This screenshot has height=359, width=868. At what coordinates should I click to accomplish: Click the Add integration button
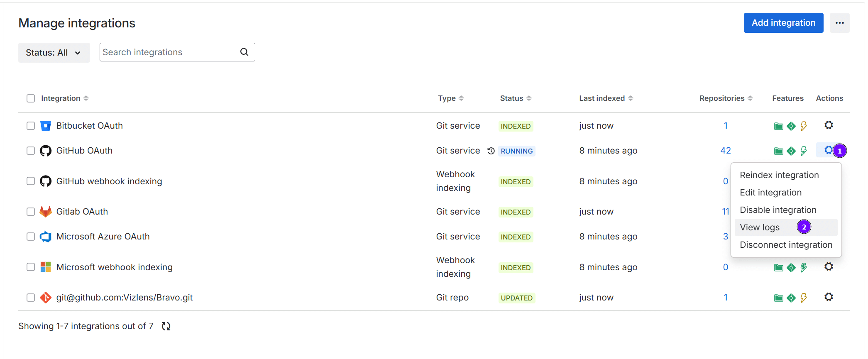pos(783,23)
